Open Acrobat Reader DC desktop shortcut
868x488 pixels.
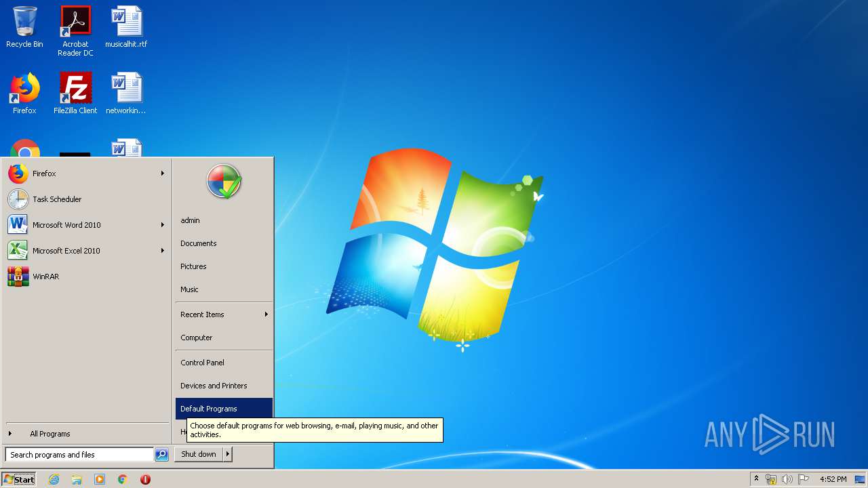click(75, 30)
